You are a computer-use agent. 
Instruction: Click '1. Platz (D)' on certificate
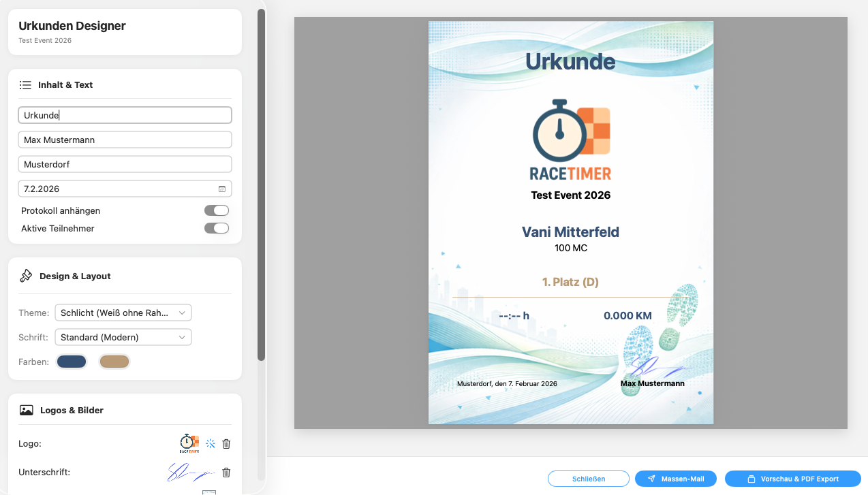[x=570, y=282]
